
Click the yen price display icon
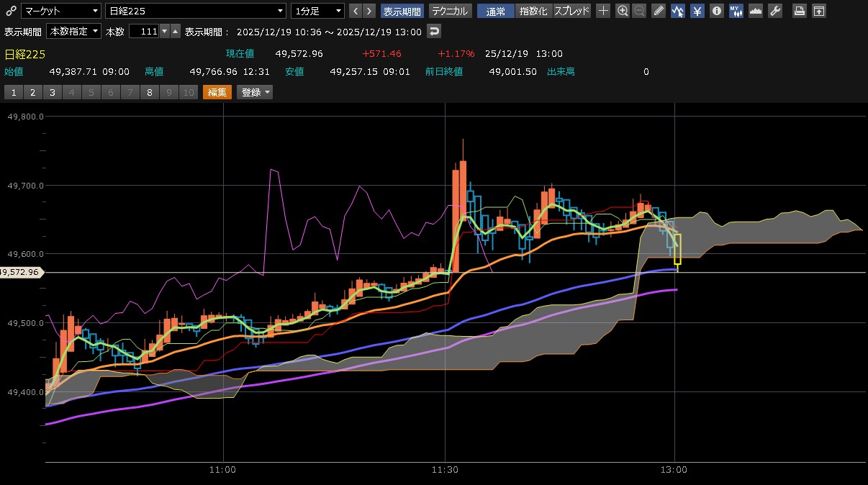click(x=697, y=11)
